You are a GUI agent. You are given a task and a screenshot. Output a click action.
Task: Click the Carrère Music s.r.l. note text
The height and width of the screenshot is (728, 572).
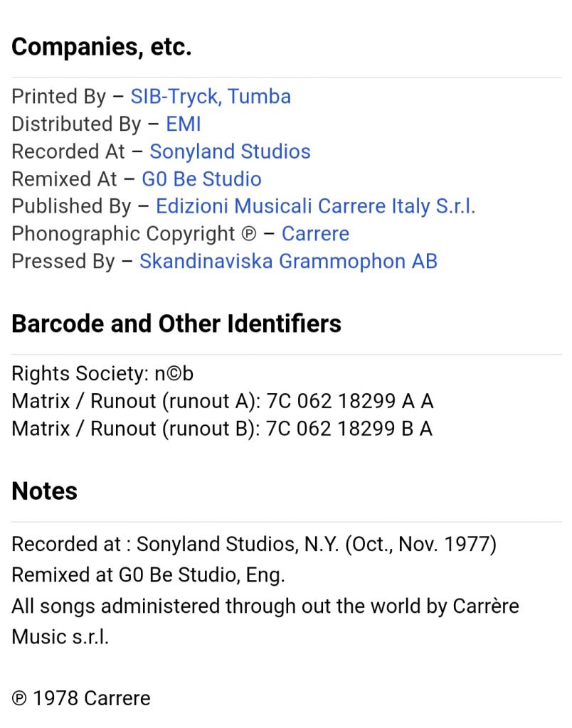pos(265,621)
